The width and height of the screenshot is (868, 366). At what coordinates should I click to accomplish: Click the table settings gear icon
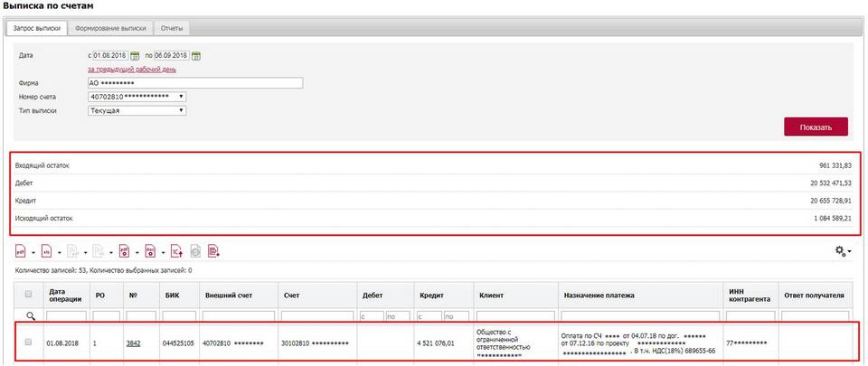tap(841, 250)
